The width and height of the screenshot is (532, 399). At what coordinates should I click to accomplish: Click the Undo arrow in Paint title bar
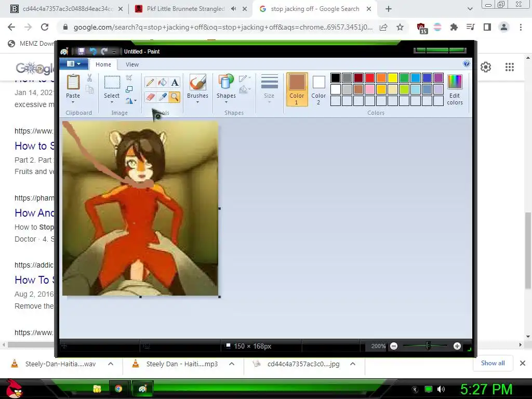pyautogui.click(x=93, y=51)
